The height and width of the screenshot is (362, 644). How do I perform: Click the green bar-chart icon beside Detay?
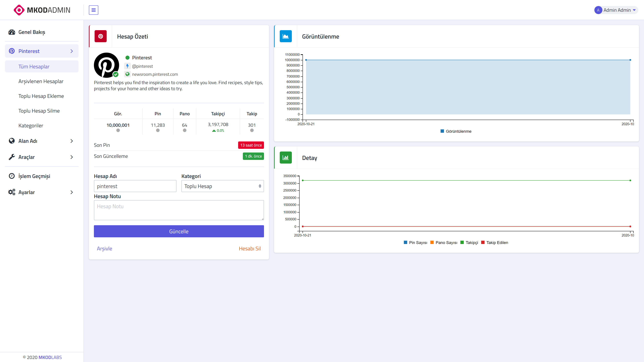click(285, 158)
